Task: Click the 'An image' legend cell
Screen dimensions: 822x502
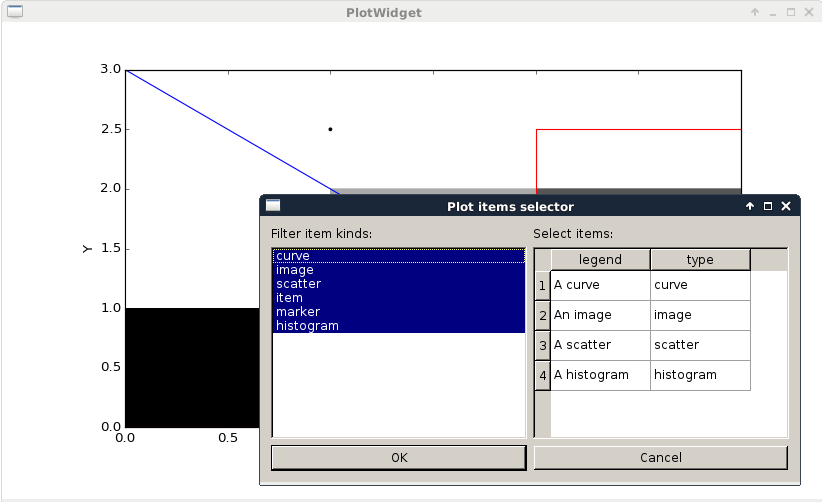Action: [600, 315]
